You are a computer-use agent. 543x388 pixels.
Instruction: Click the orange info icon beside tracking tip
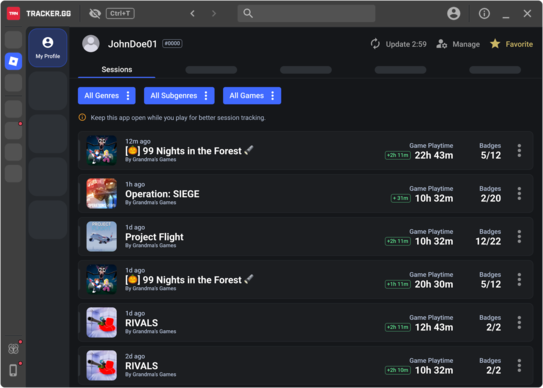[x=82, y=117]
